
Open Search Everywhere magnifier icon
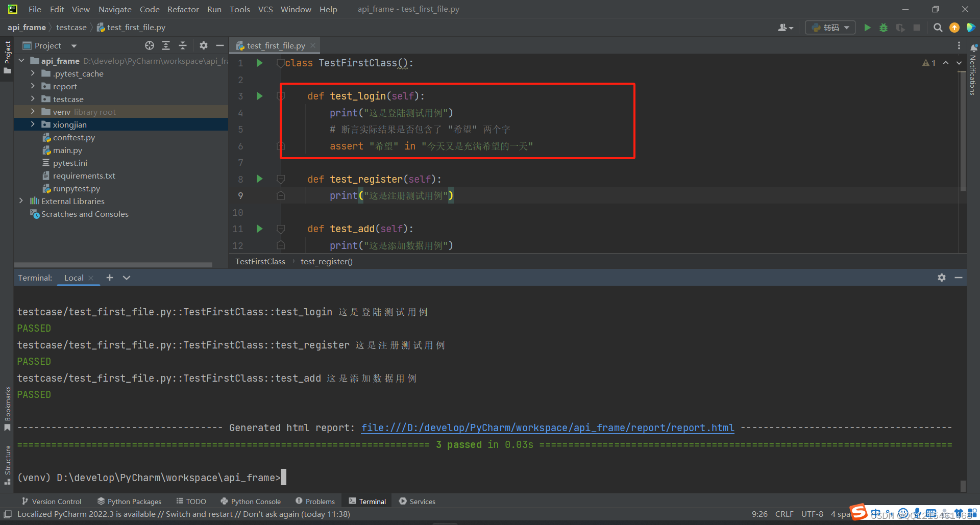[938, 28]
